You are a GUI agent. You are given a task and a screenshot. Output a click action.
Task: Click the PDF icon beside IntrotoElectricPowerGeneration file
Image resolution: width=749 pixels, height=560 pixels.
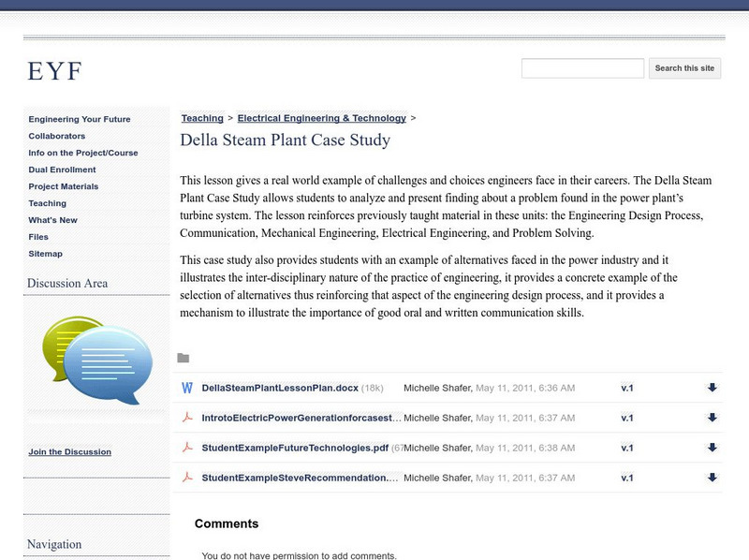186,418
